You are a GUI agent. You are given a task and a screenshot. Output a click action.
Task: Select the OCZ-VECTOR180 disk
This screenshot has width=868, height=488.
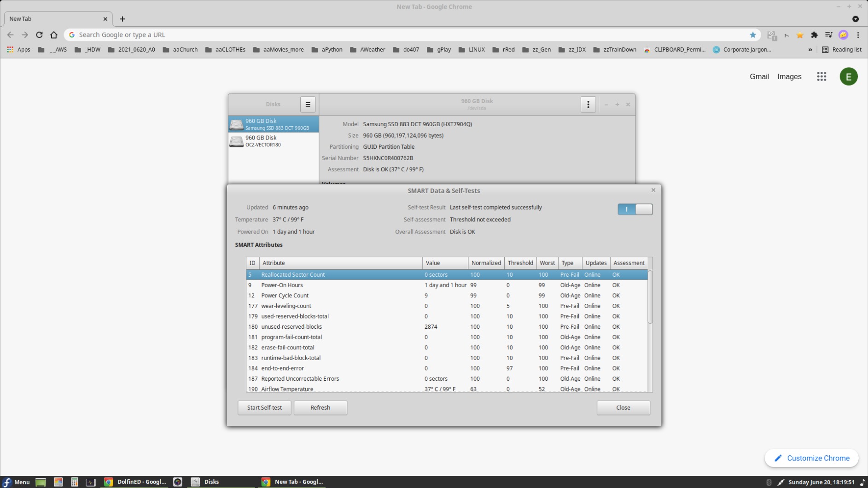click(x=273, y=141)
